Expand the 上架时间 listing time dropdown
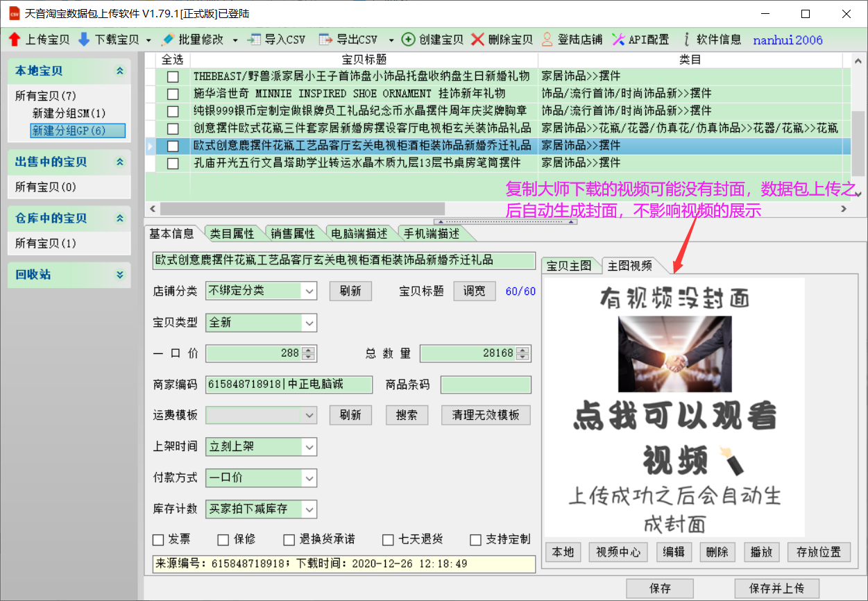Image resolution: width=868 pixels, height=601 pixels. [x=309, y=447]
